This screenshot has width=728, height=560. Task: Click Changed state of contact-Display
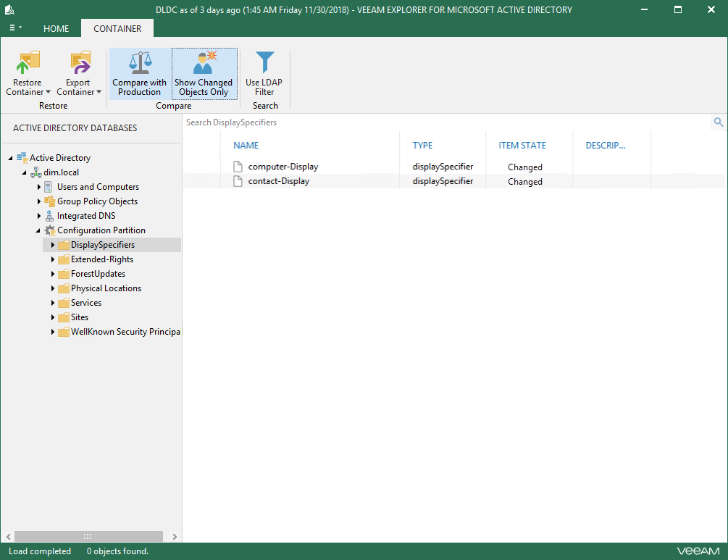click(x=524, y=182)
